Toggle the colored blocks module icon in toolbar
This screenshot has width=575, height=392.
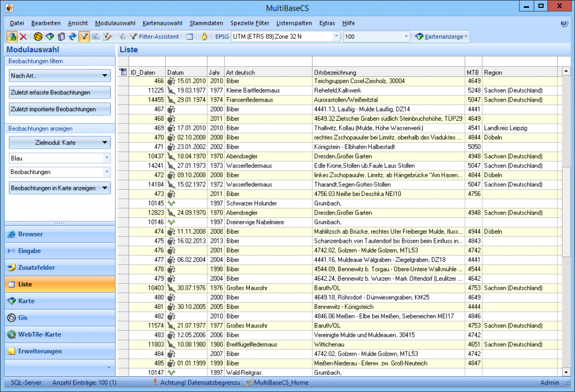pos(12,37)
